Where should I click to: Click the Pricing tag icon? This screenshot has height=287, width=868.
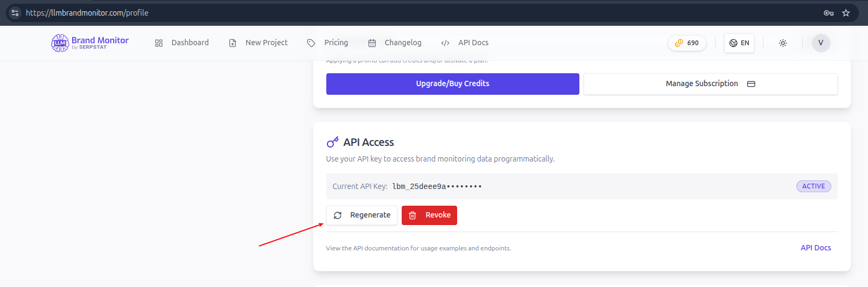pyautogui.click(x=311, y=43)
